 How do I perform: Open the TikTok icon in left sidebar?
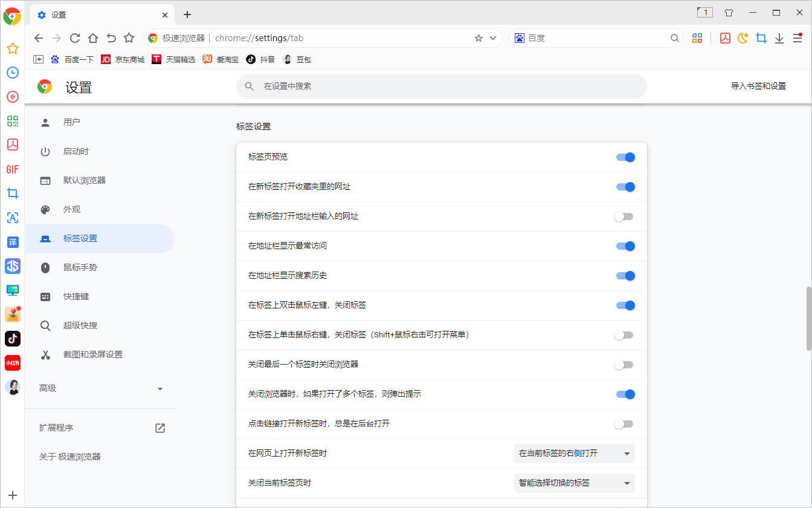(12, 338)
